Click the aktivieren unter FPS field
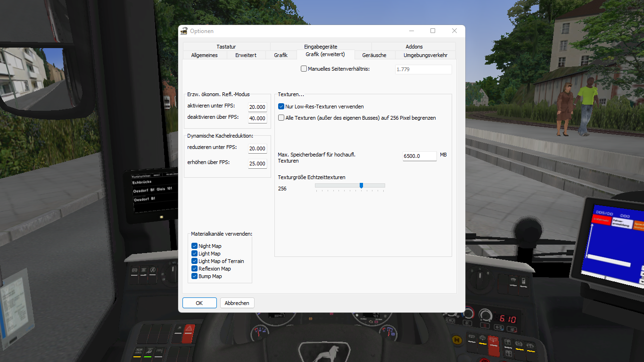Image resolution: width=644 pixels, height=362 pixels. pyautogui.click(x=257, y=107)
